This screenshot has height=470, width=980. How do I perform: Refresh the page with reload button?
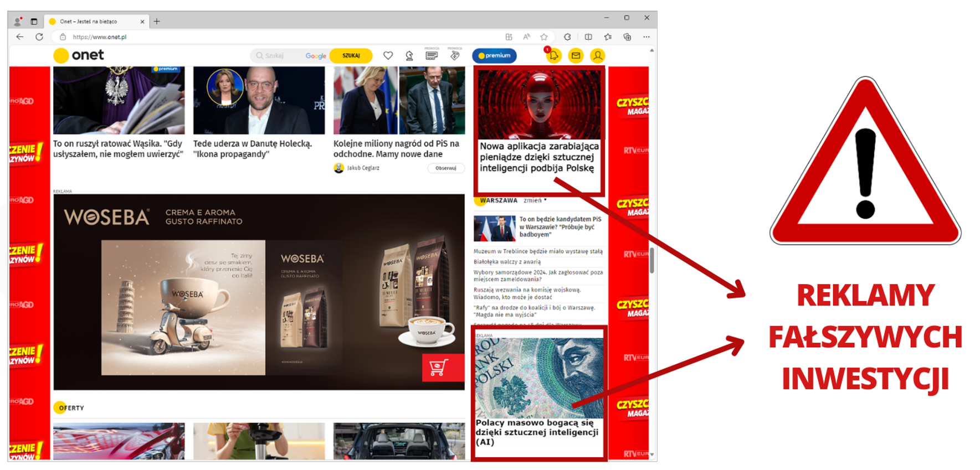(x=39, y=37)
